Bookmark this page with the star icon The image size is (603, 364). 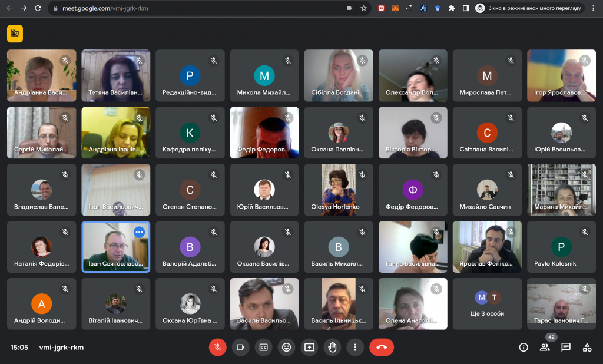(364, 8)
